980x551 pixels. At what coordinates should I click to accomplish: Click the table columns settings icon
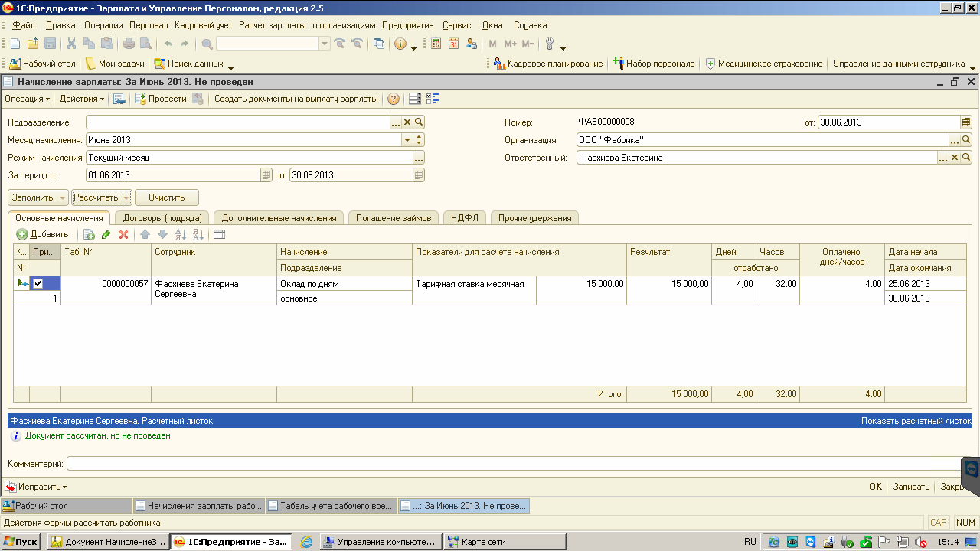tap(219, 234)
